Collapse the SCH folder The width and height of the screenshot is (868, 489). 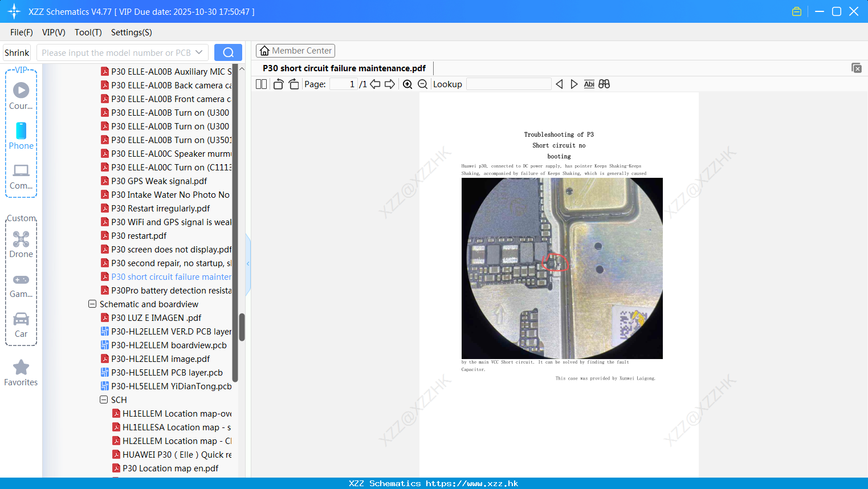coord(104,400)
